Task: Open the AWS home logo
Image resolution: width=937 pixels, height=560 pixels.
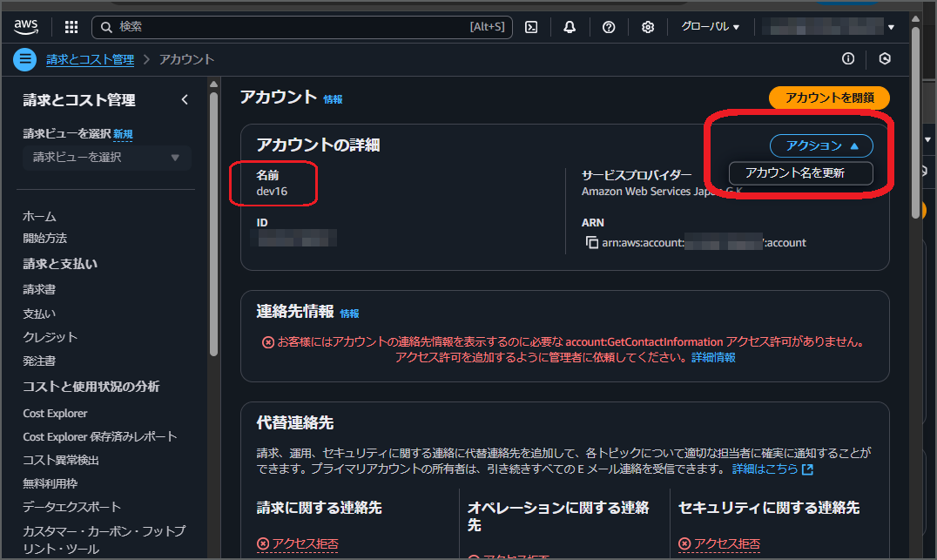Action: click(26, 27)
